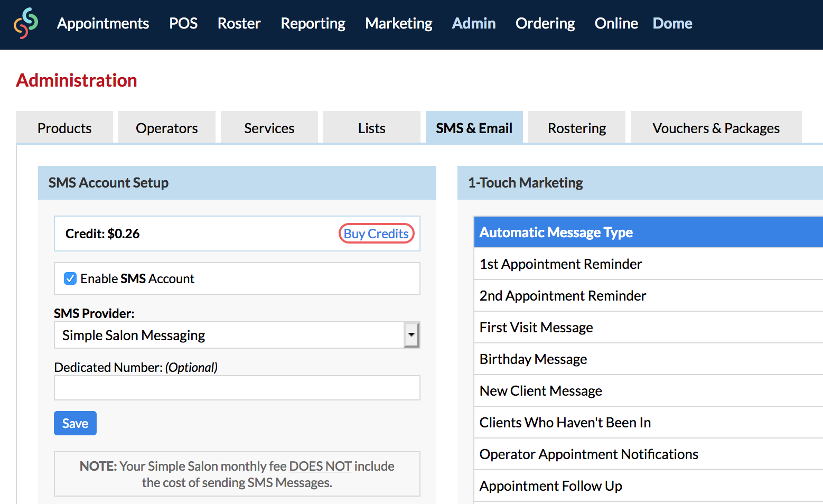Choose Clients Who Haven't Been In
This screenshot has height=504, width=823.
coord(565,423)
